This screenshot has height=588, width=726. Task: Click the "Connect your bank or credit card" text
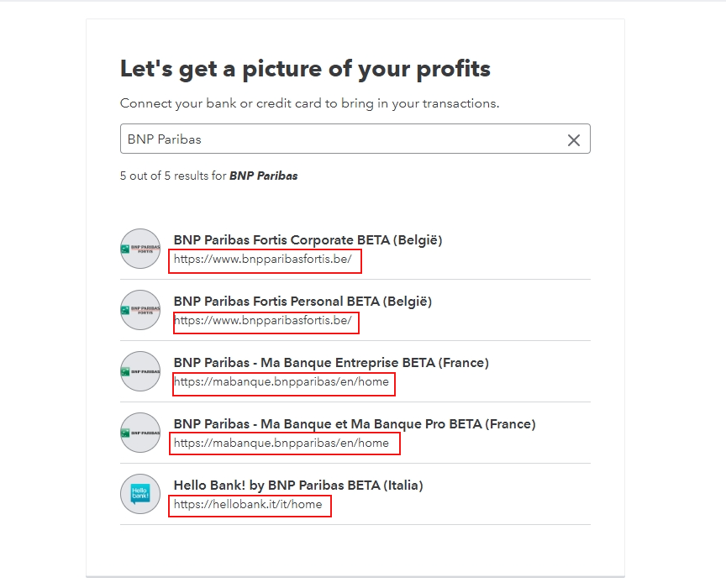coord(309,104)
